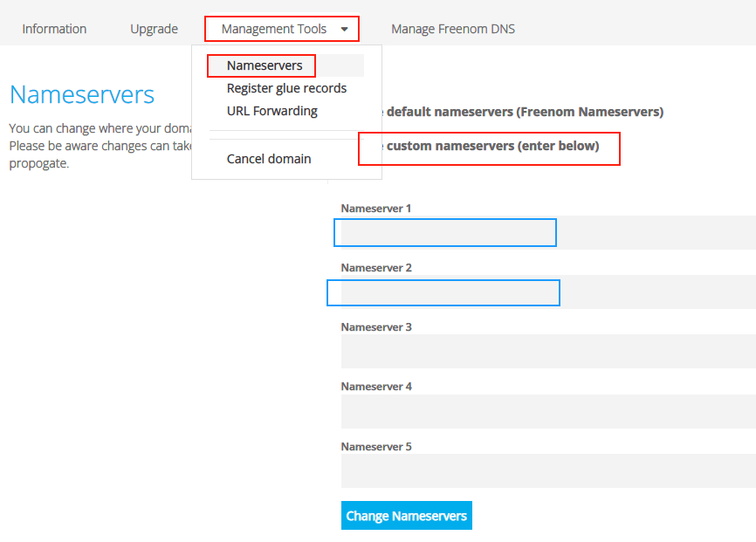
Task: Click the "Nameserver 5" field label
Action: 375,447
